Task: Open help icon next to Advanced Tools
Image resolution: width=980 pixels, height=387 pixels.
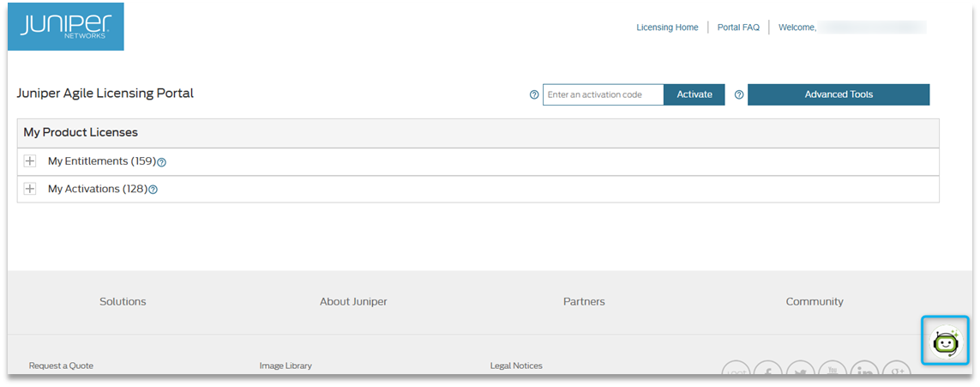Action: pos(739,95)
